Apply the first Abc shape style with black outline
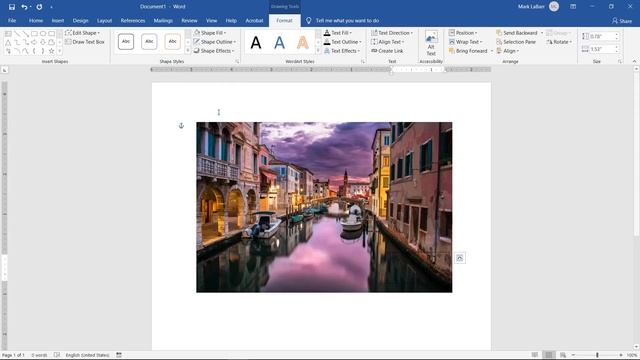 126,42
